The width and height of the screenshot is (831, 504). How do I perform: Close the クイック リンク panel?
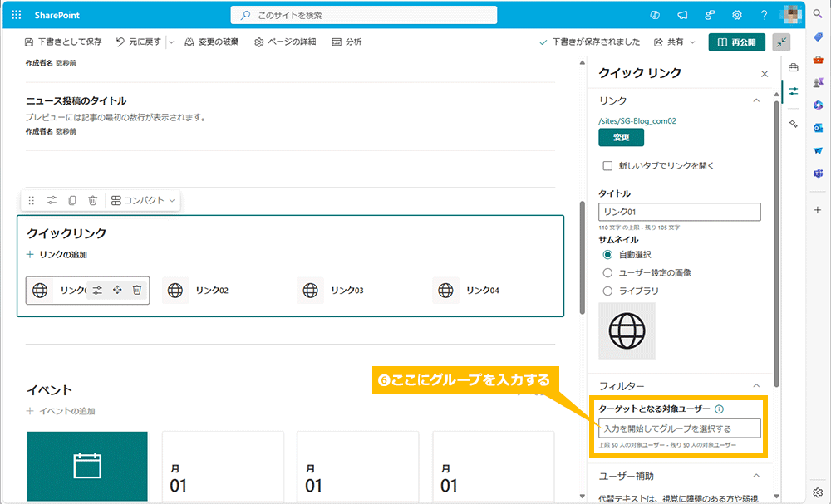(x=765, y=74)
